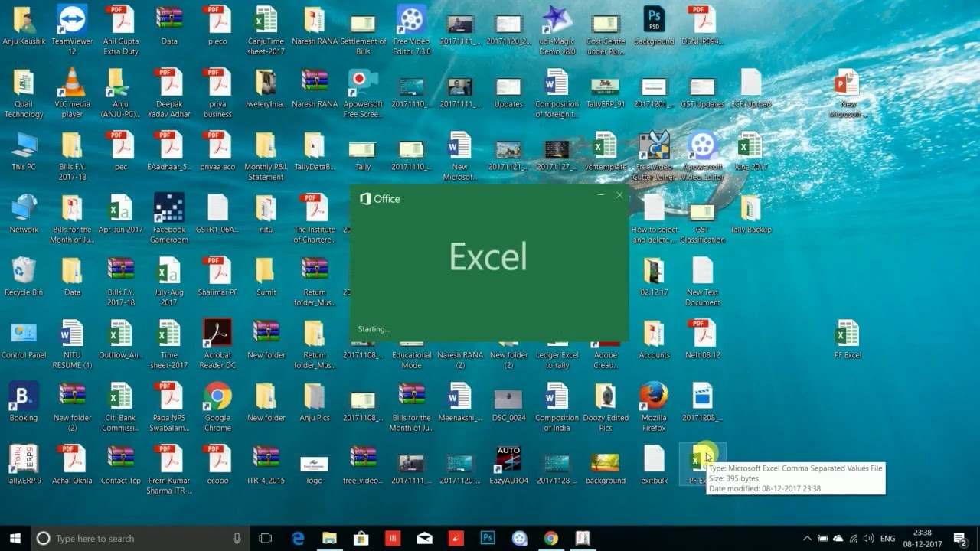Open the background PSD file
980x551 pixels.
pyautogui.click(x=654, y=26)
